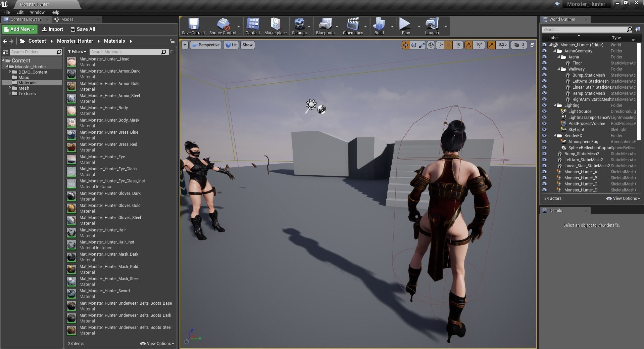The width and height of the screenshot is (644, 349).
Task: Select the Translate transform tool in viewport
Action: coord(406,45)
